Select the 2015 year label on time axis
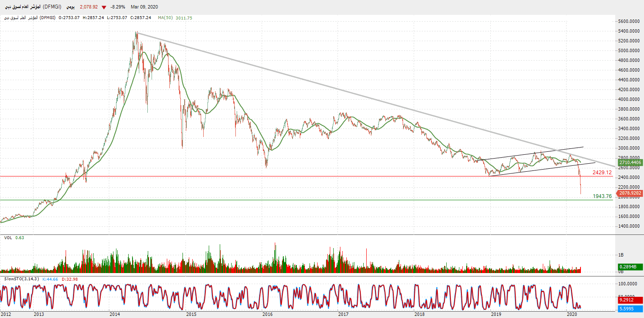This screenshot has height=318, width=644. [x=191, y=314]
